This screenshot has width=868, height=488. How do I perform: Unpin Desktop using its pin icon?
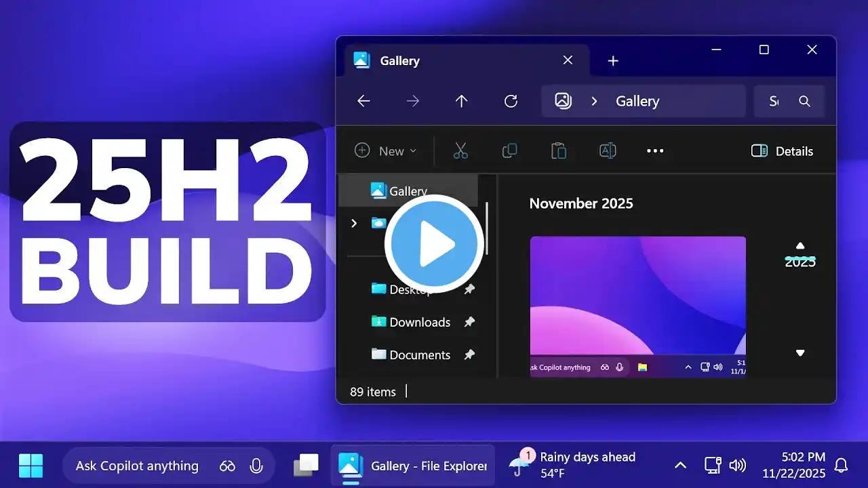(x=469, y=289)
